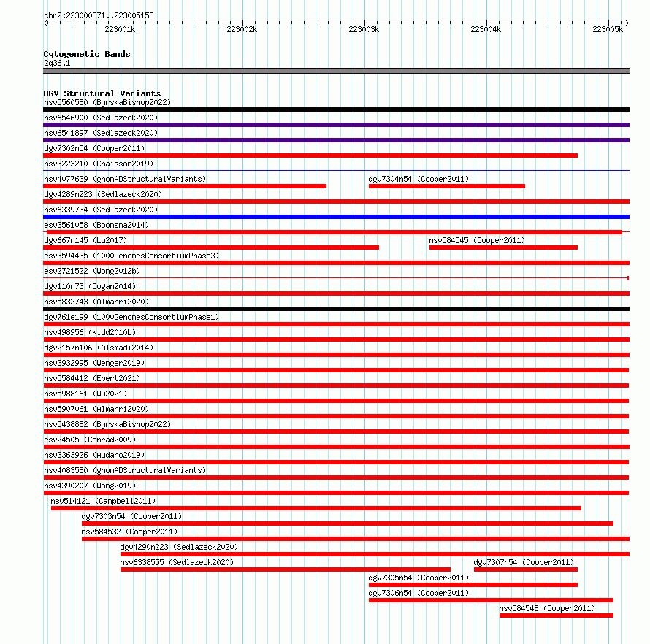Select the black bar under nsv5832743
This screenshot has height=644, width=650.
336,309
